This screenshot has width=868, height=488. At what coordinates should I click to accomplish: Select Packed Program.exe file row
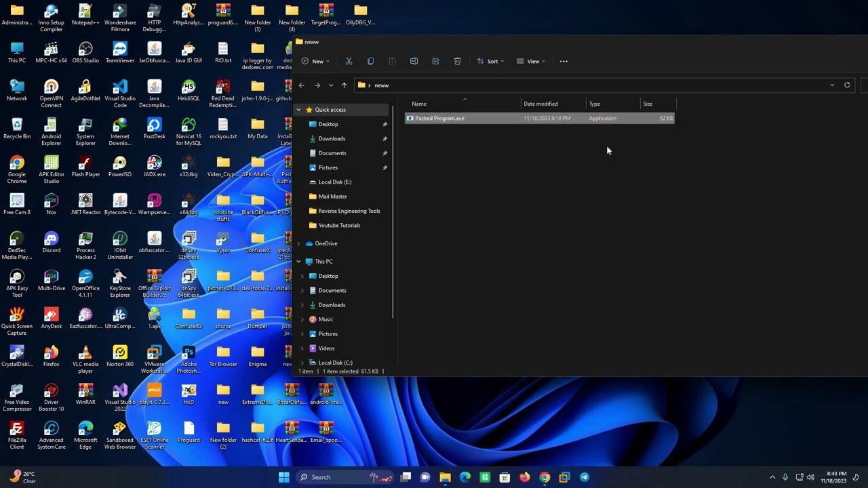click(540, 119)
